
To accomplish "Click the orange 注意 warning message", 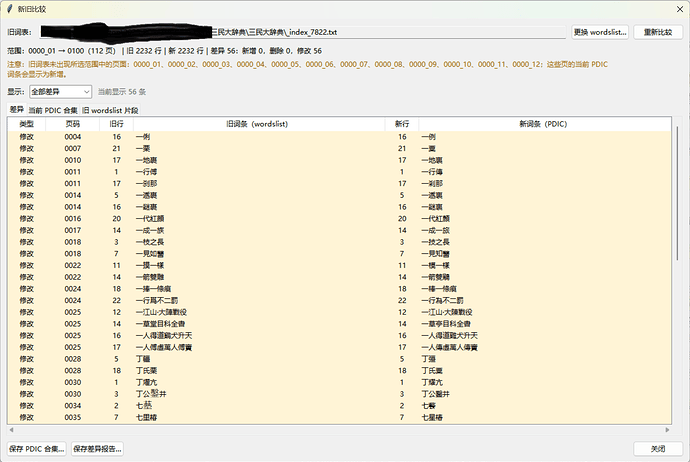I will click(307, 69).
